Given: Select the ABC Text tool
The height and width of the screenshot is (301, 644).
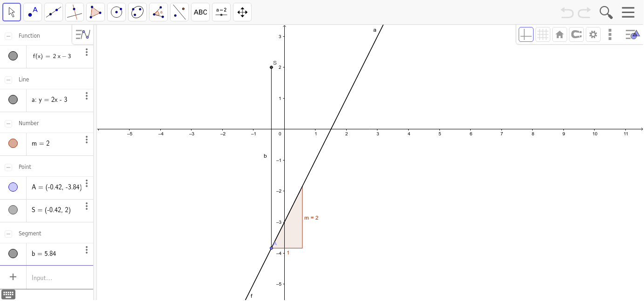Looking at the screenshot, I should point(200,12).
